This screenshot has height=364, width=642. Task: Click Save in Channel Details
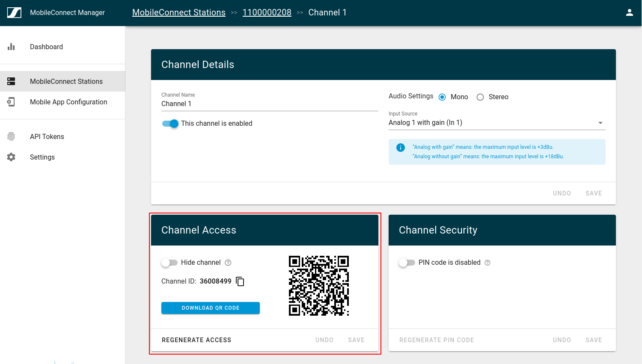tap(594, 193)
